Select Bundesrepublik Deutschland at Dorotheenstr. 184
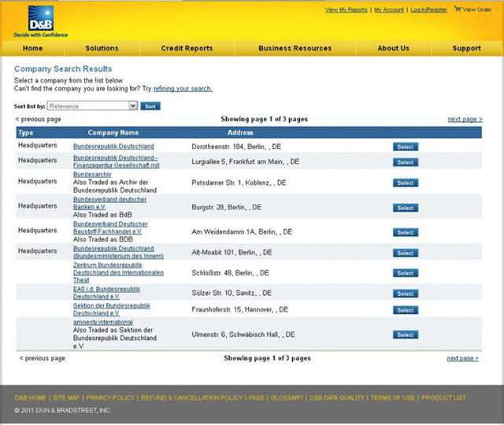504x425 pixels. click(405, 146)
